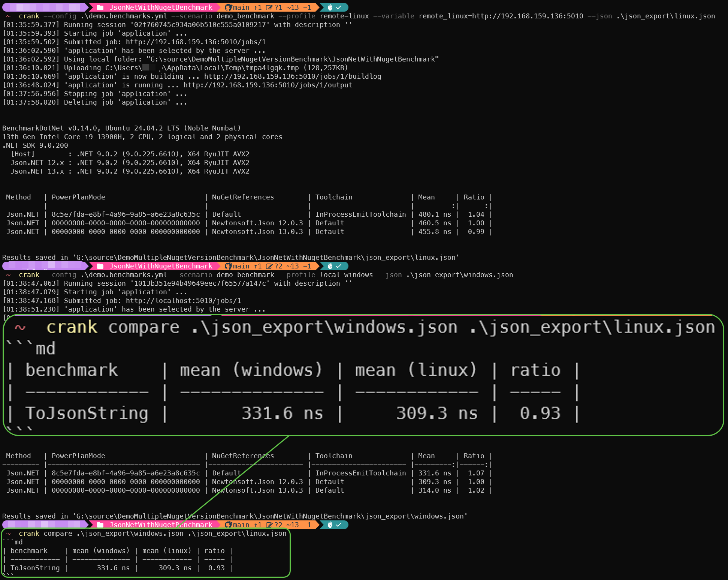Click '.\json_export\windows.json' argument of second crank command
The image size is (728, 580).
(460, 275)
